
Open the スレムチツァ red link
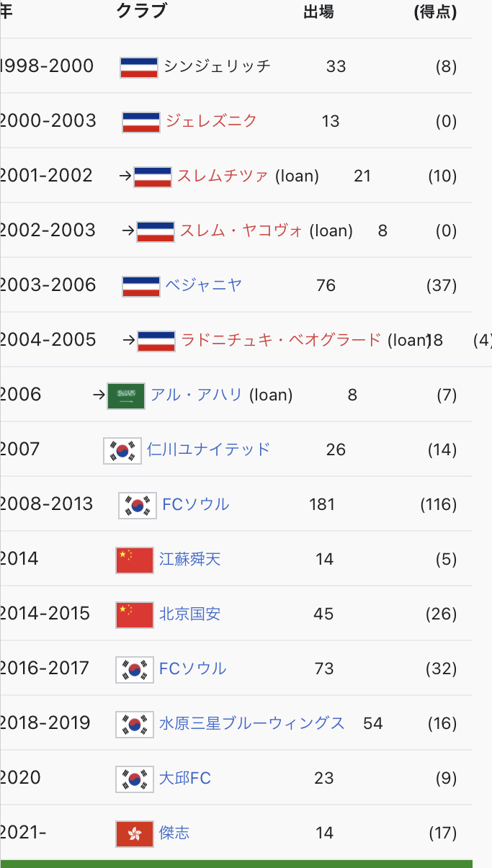223,176
